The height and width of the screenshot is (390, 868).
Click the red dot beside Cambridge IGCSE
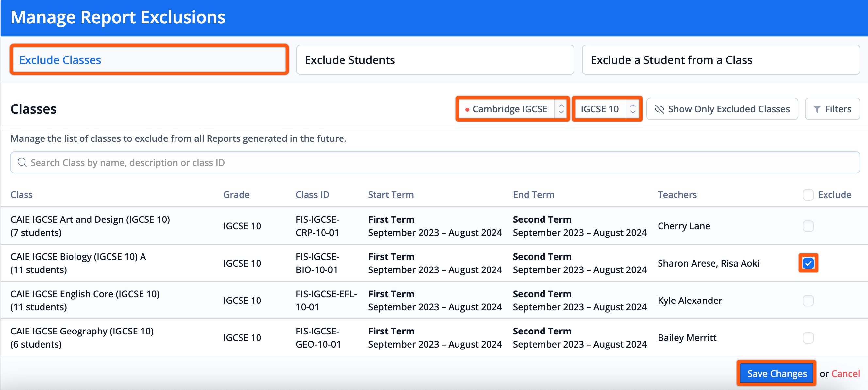tap(467, 109)
